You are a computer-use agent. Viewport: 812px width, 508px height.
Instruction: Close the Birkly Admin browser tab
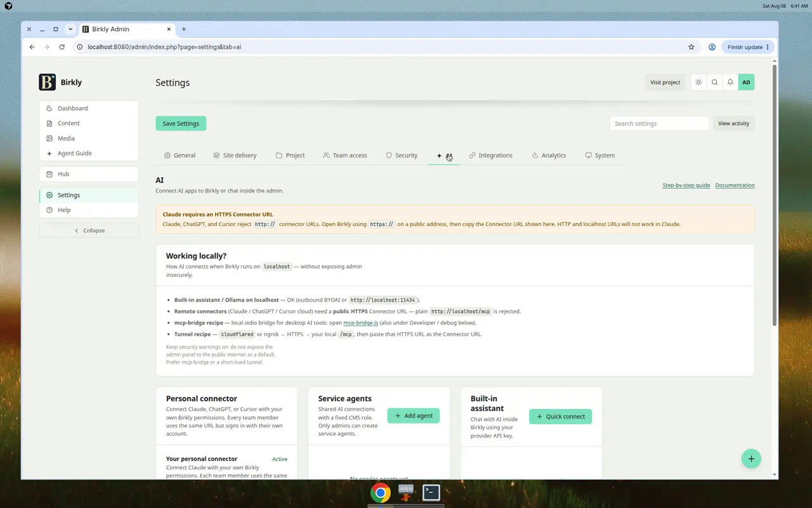(169, 29)
